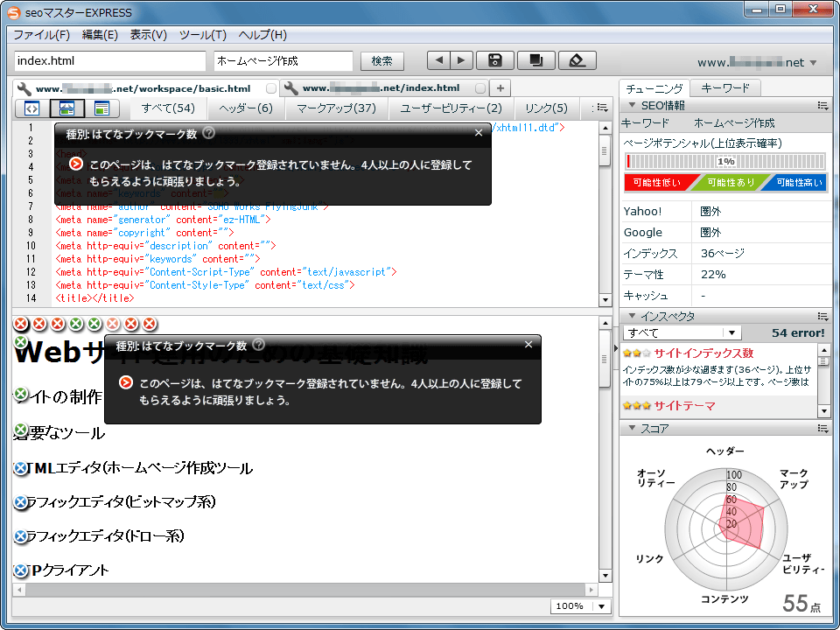
Task: Save using the floppy disk toolbar icon
Action: (x=495, y=60)
